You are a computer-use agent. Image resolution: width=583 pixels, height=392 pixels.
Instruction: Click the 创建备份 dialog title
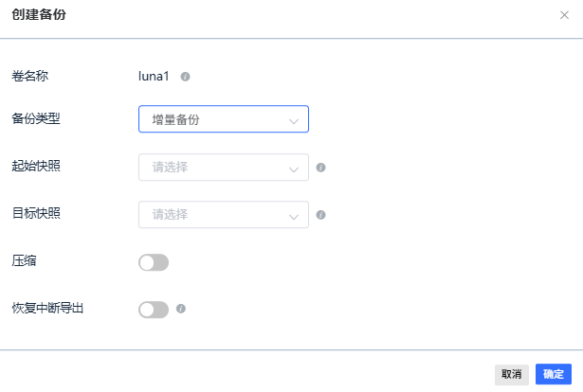click(x=39, y=14)
